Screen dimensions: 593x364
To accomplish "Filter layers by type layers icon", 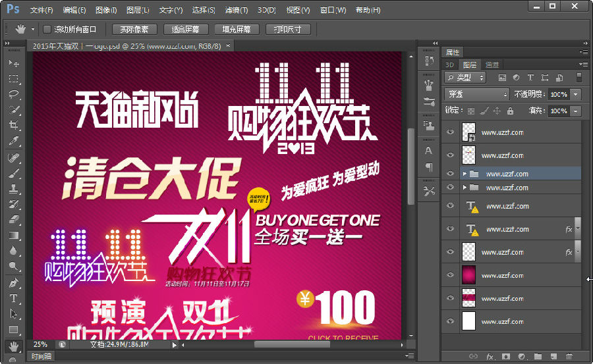I will (x=530, y=78).
